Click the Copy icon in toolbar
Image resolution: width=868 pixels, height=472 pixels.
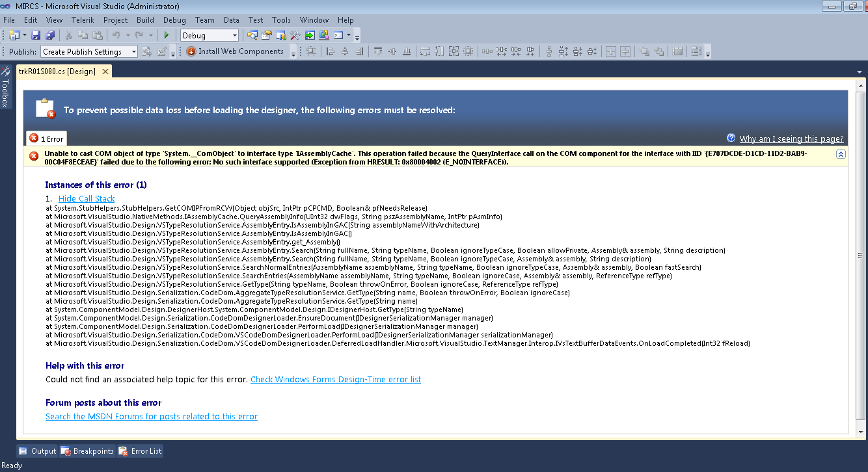point(83,35)
